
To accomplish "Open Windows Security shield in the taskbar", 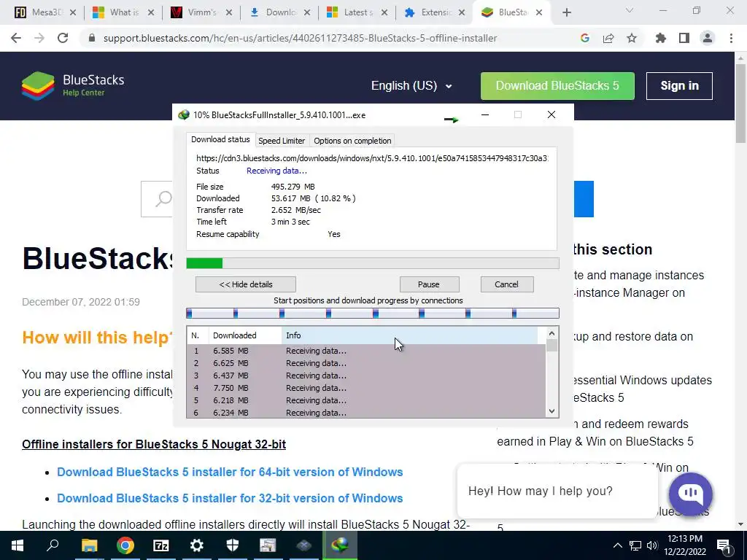I will pyautogui.click(x=232, y=545).
